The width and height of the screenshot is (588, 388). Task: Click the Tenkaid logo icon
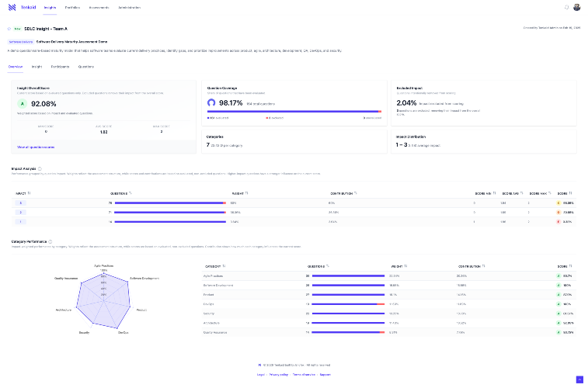coord(12,7)
